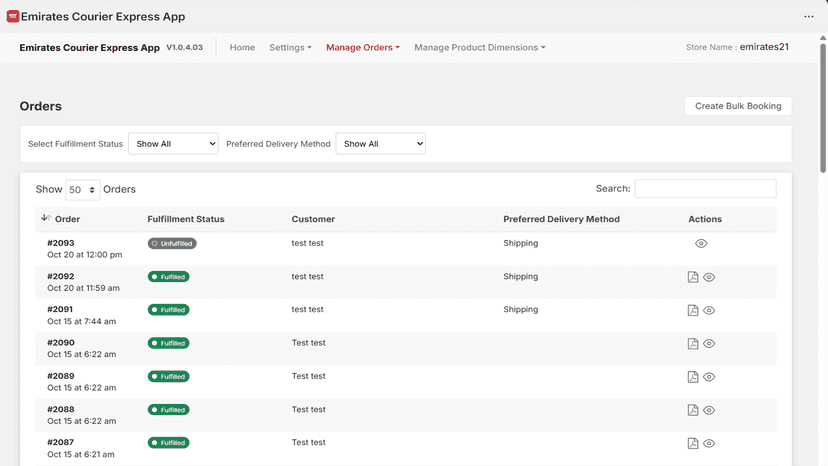
Task: Open PDF label for order #2087
Action: click(693, 443)
